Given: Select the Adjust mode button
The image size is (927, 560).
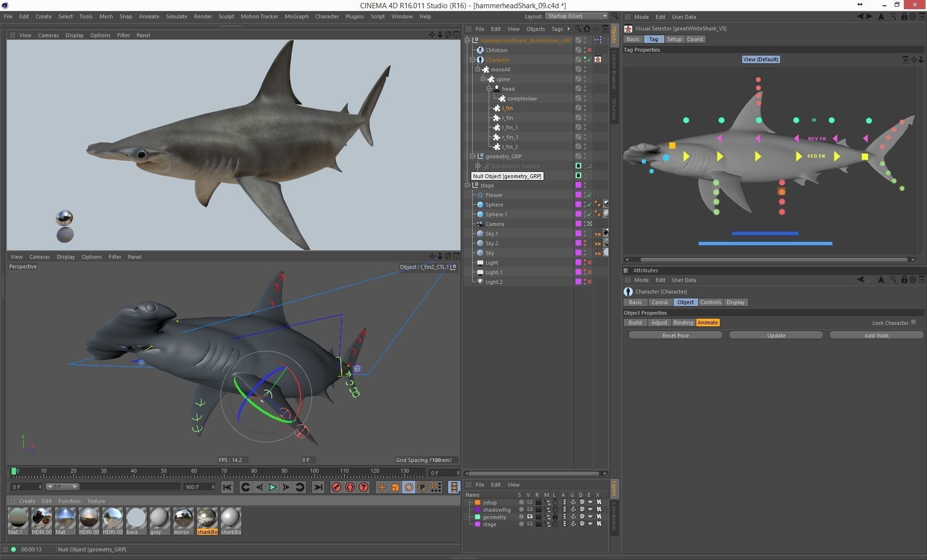Looking at the screenshot, I should coord(659,322).
